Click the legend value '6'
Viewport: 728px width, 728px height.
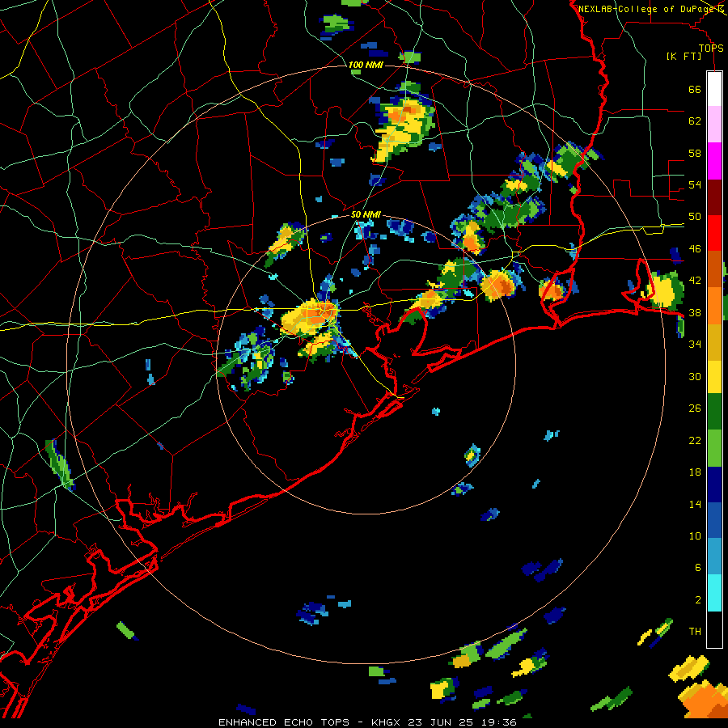pyautogui.click(x=698, y=568)
